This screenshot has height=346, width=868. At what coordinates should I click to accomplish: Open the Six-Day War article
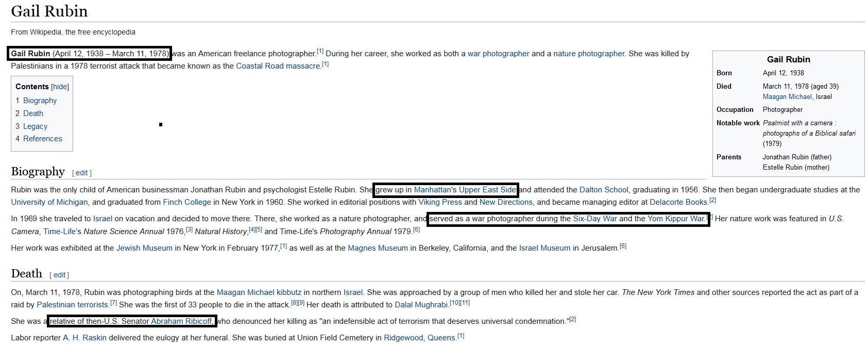tap(594, 219)
